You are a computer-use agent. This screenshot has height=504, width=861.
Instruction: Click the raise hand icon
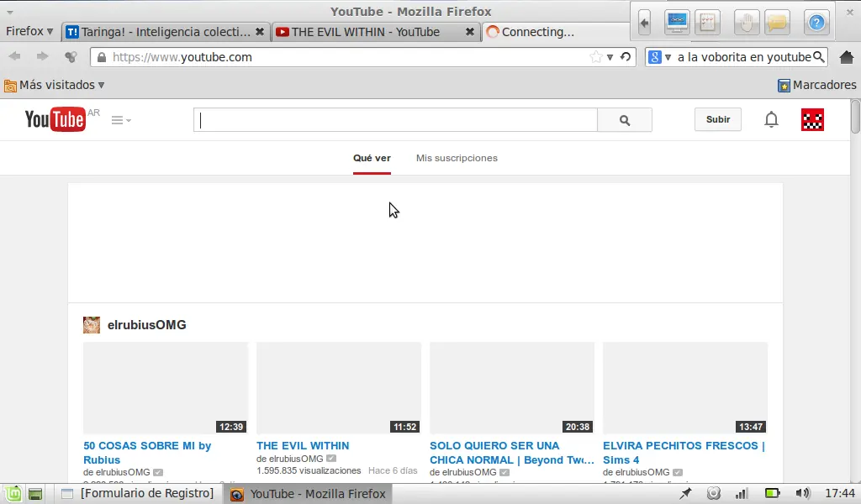(x=747, y=23)
